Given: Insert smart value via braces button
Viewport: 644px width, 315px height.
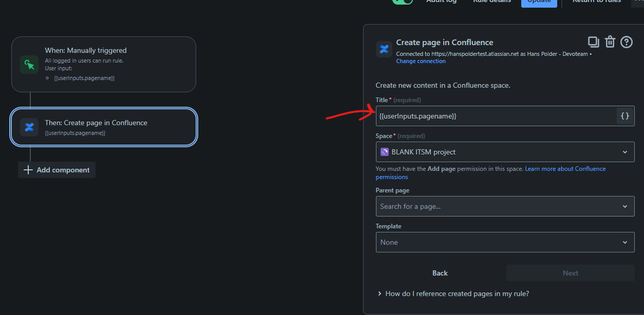Looking at the screenshot, I should (625, 116).
